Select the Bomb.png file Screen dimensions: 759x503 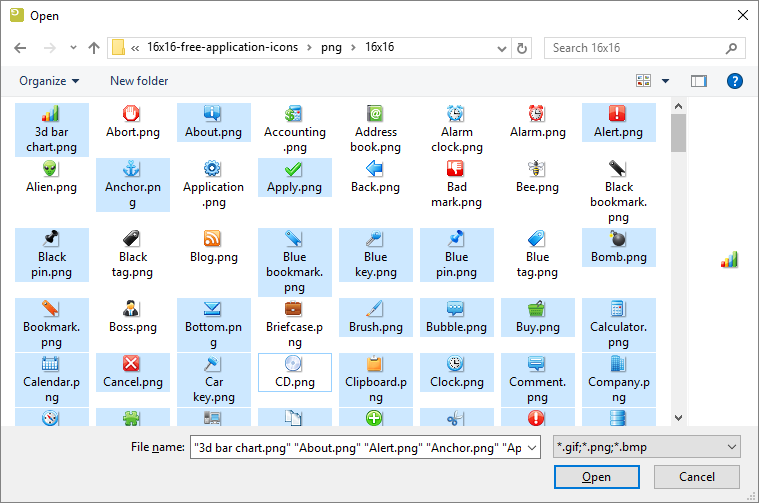point(618,239)
